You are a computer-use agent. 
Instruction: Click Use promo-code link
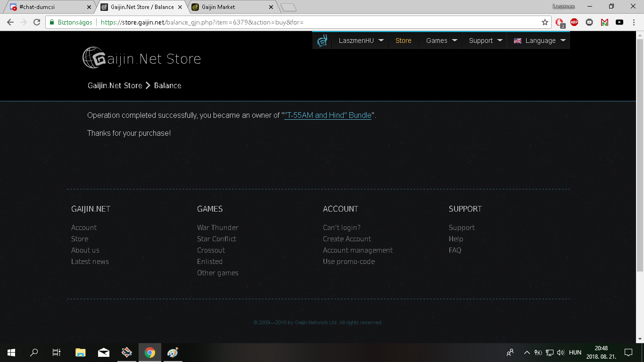coord(349,262)
